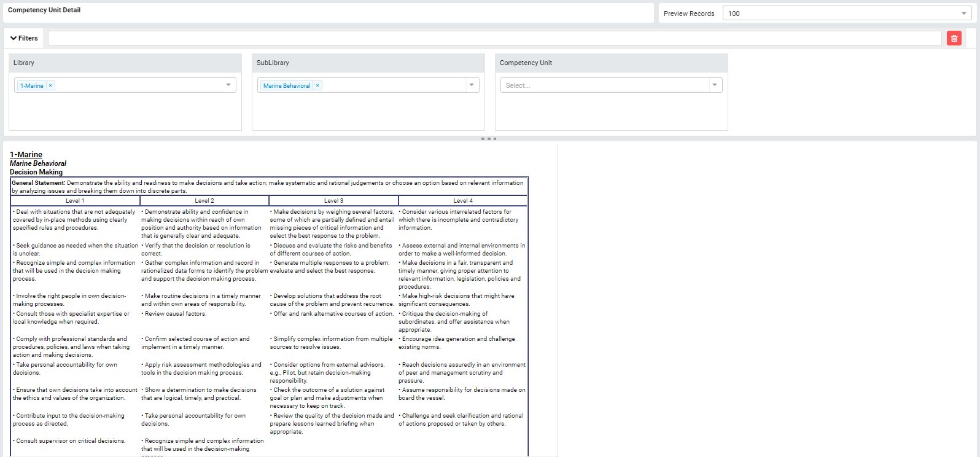Click 'Review causal factors' text
The image size is (980, 457).
pos(174,314)
